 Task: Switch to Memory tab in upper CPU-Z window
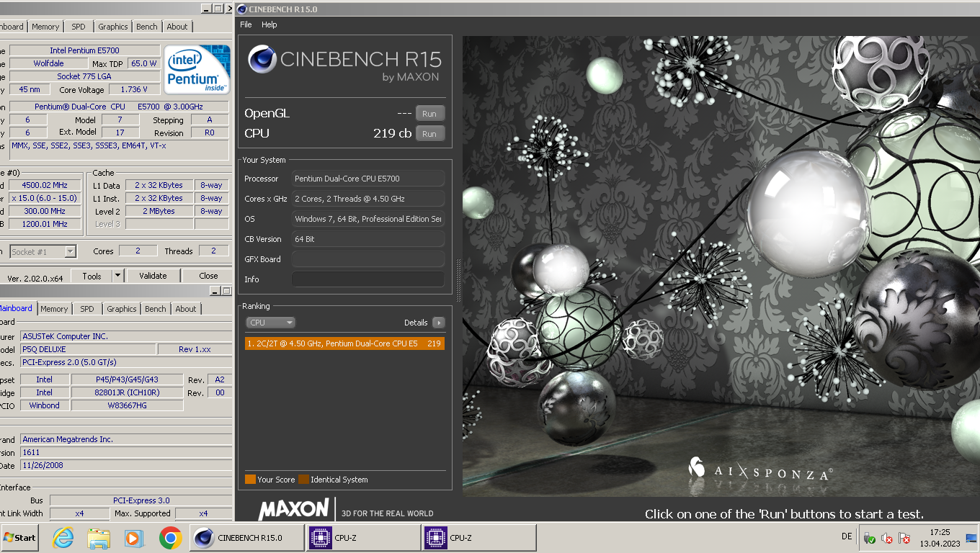tap(45, 27)
